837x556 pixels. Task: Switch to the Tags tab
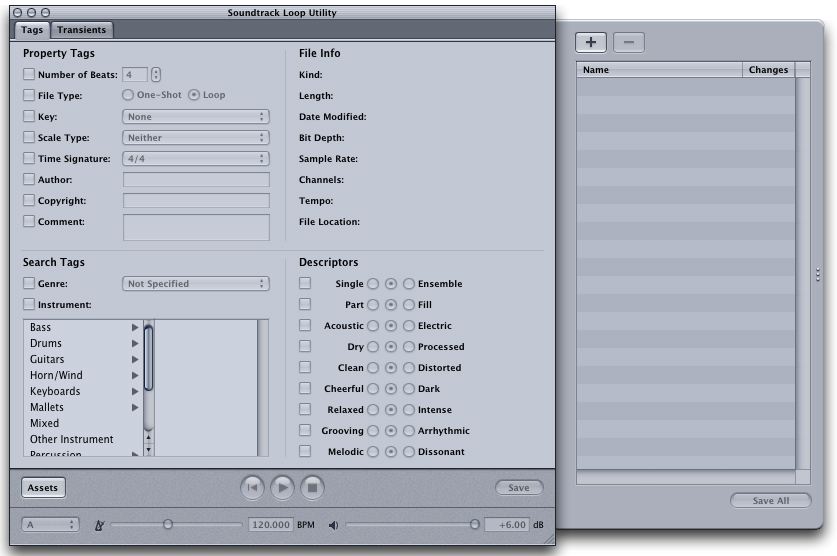(x=32, y=30)
